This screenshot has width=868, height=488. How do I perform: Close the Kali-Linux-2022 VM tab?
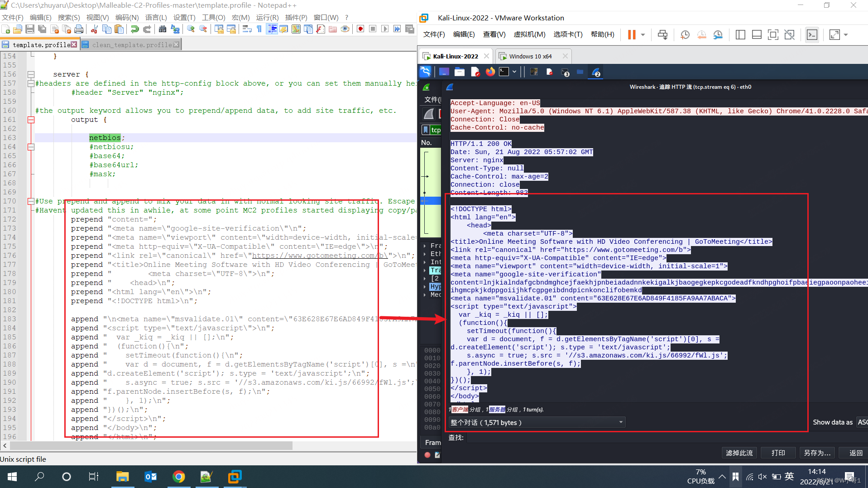[x=486, y=56]
